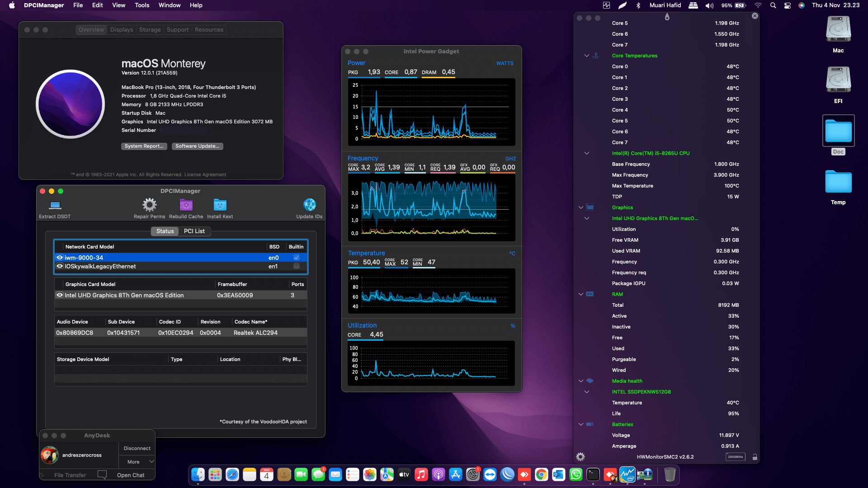Select the Doc folder on the desktop

click(x=838, y=136)
